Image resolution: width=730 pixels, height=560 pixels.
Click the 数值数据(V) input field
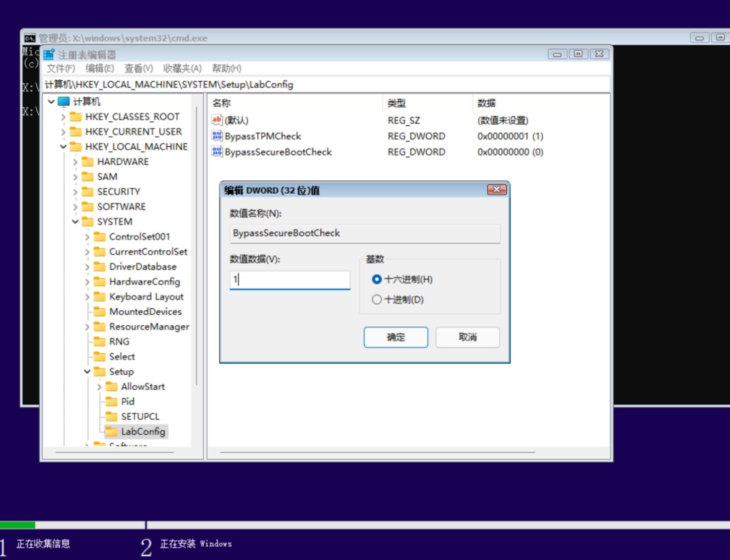(x=290, y=280)
